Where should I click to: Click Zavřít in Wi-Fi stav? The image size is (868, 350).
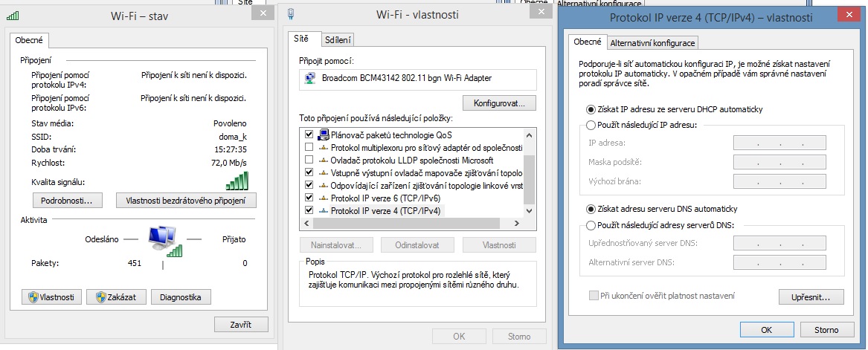click(241, 324)
